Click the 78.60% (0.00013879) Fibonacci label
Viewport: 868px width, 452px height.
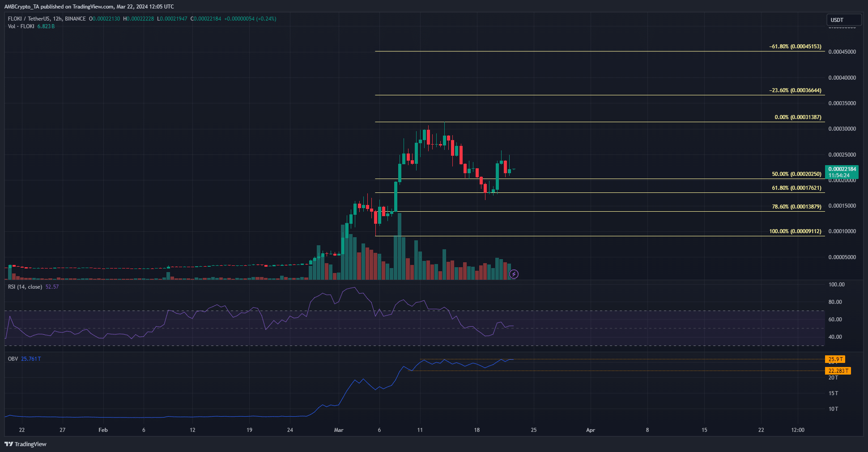coord(797,207)
